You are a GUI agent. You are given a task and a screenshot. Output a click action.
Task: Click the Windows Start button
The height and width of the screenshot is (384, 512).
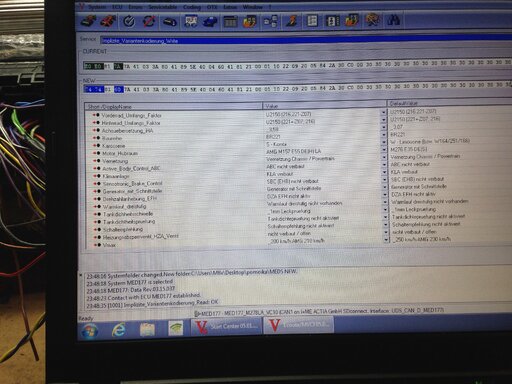click(89, 331)
